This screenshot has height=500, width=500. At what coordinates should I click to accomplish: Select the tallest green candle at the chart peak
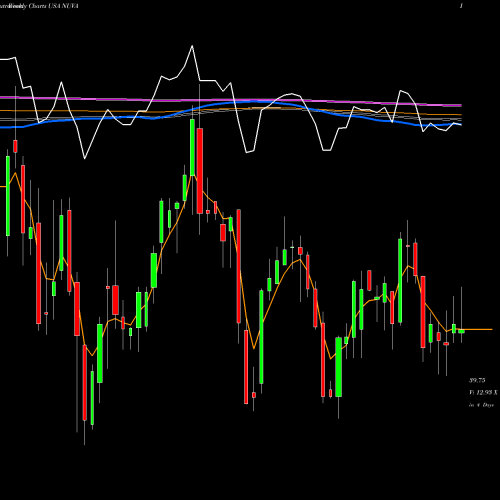click(192, 148)
